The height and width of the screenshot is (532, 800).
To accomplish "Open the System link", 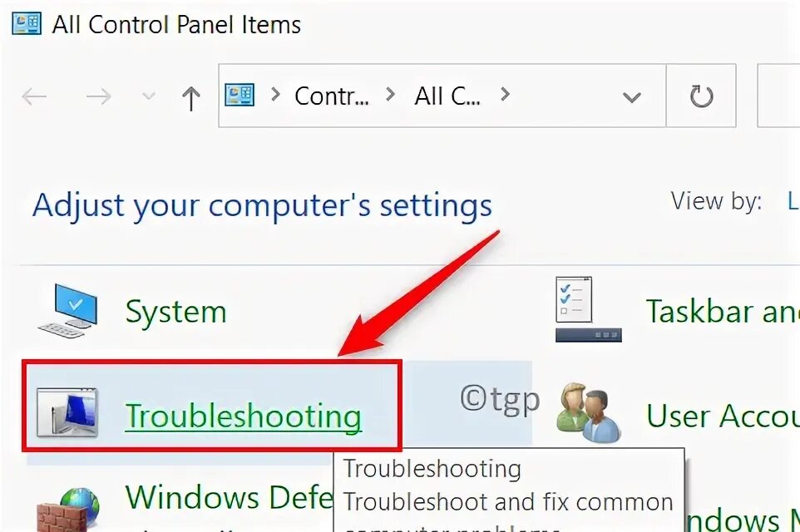I will pos(176,311).
